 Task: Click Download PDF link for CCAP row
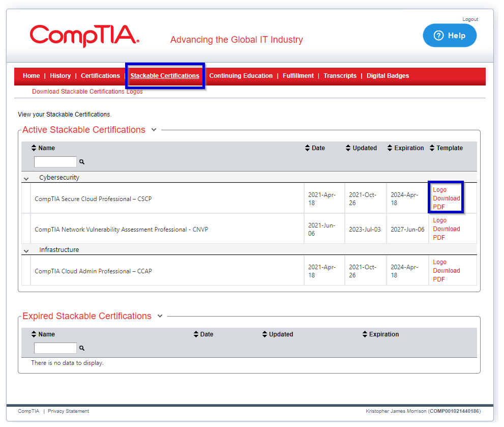click(446, 275)
